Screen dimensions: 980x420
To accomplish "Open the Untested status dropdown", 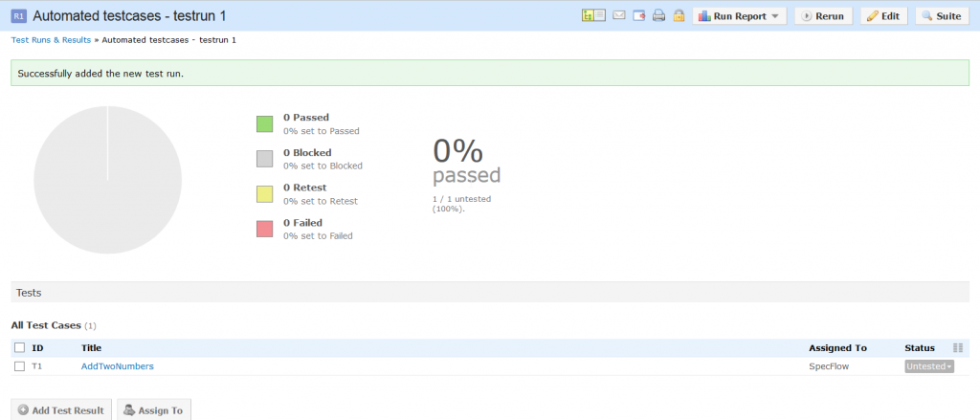I will point(929,366).
